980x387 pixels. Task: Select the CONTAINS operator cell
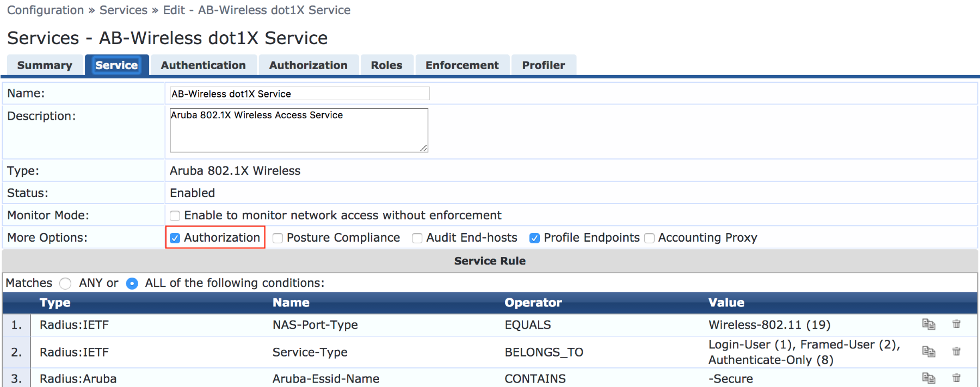click(535, 379)
